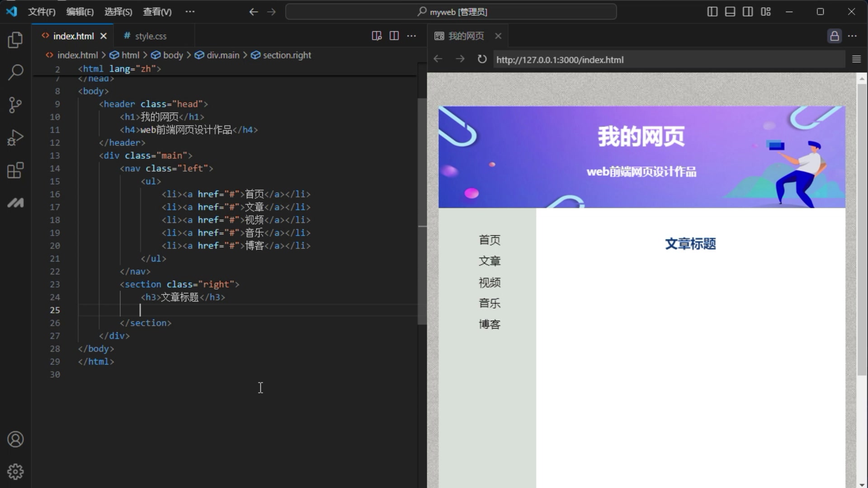Click the 首页 navigation link
Viewport: 868px width, 488px height.
tap(489, 240)
